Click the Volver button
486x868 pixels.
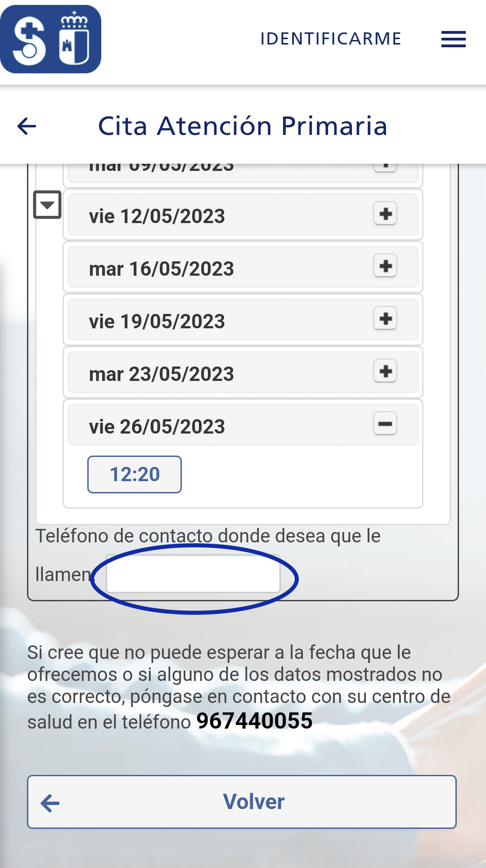pos(242,802)
